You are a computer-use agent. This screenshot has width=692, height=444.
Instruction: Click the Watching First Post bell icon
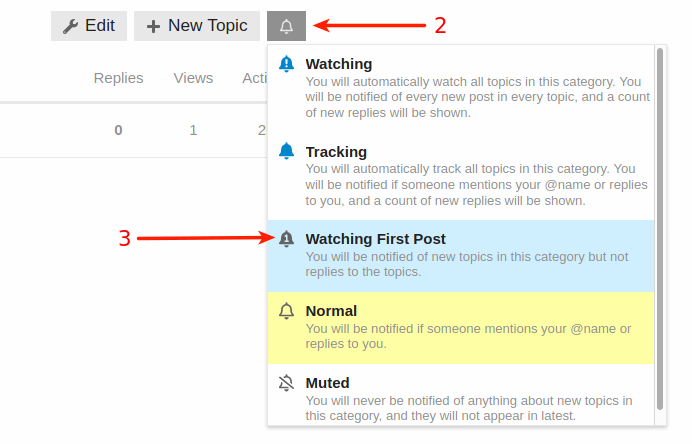click(x=286, y=239)
